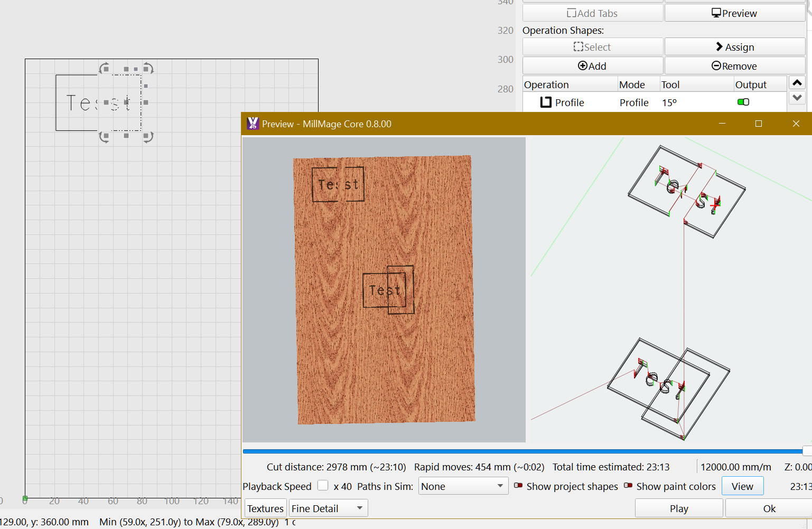This screenshot has width=812, height=529.
Task: Tick the Playback Speed checkbox
Action: pyautogui.click(x=323, y=486)
